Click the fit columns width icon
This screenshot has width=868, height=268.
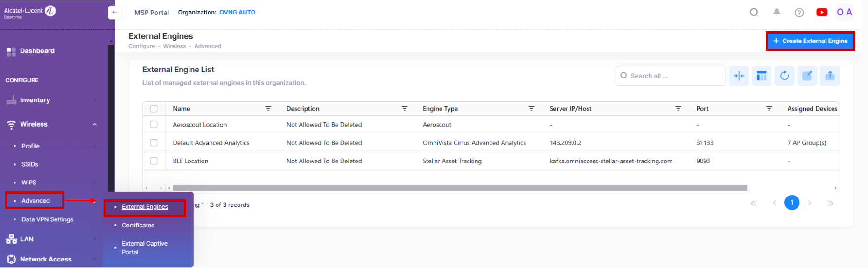point(739,76)
